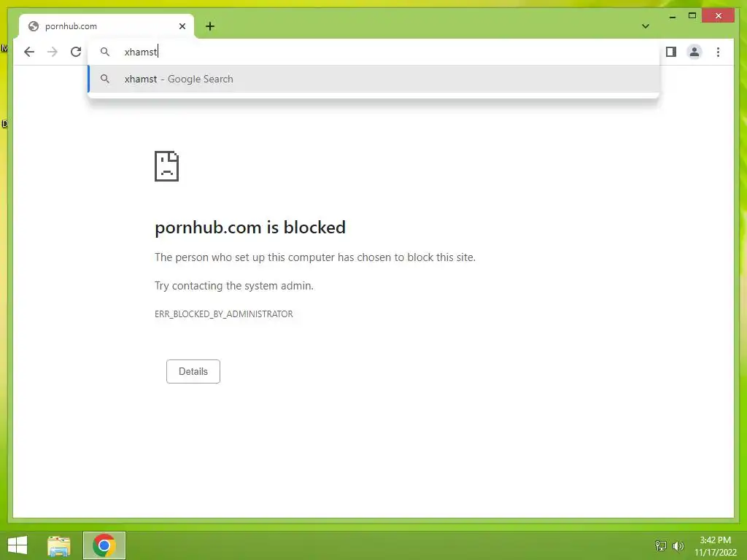Open Chrome's three-dot menu
747x560 pixels.
718,52
